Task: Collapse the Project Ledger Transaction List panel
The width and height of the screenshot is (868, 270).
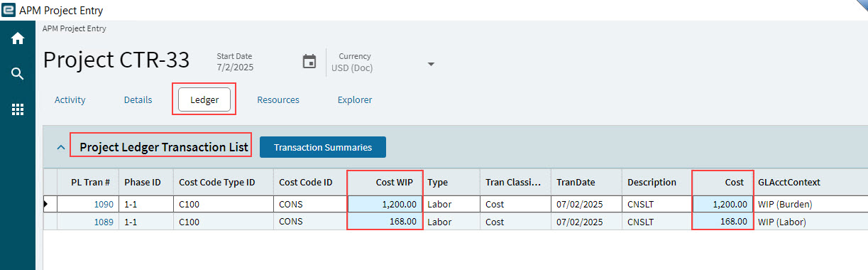Action: point(62,148)
